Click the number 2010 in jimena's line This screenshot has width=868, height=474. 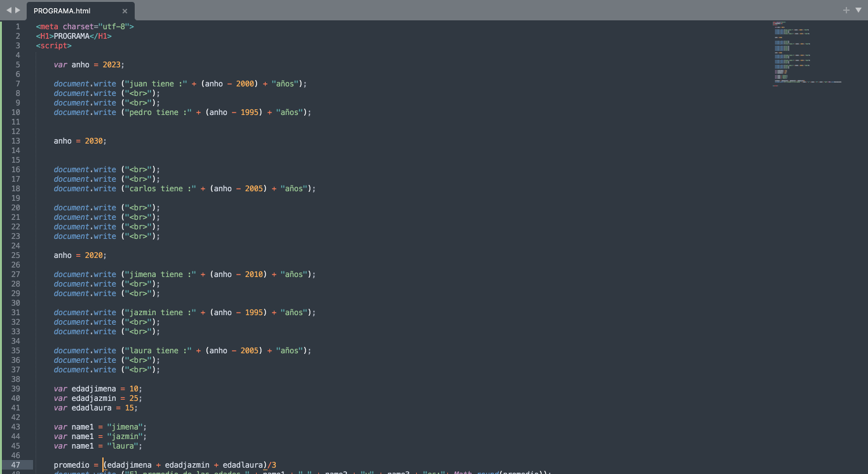click(x=254, y=274)
